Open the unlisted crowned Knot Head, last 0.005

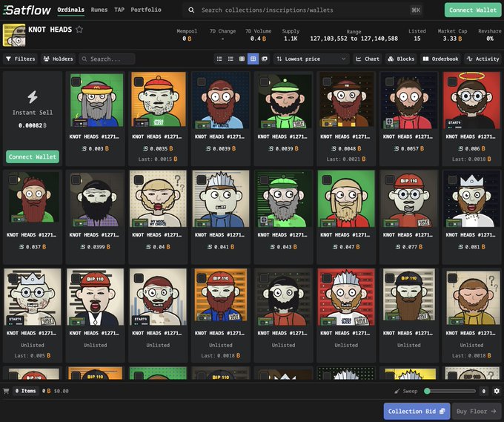(x=33, y=297)
